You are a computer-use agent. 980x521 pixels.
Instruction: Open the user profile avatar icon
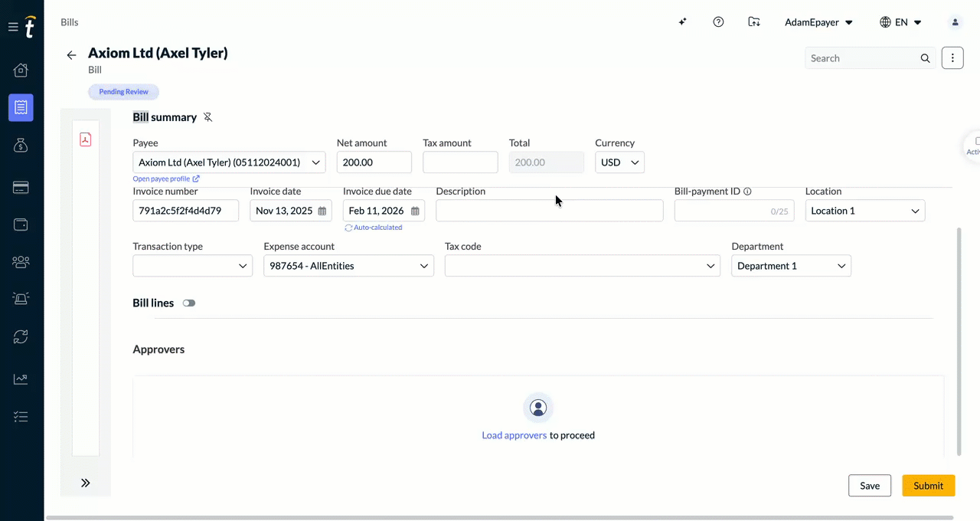(x=955, y=22)
